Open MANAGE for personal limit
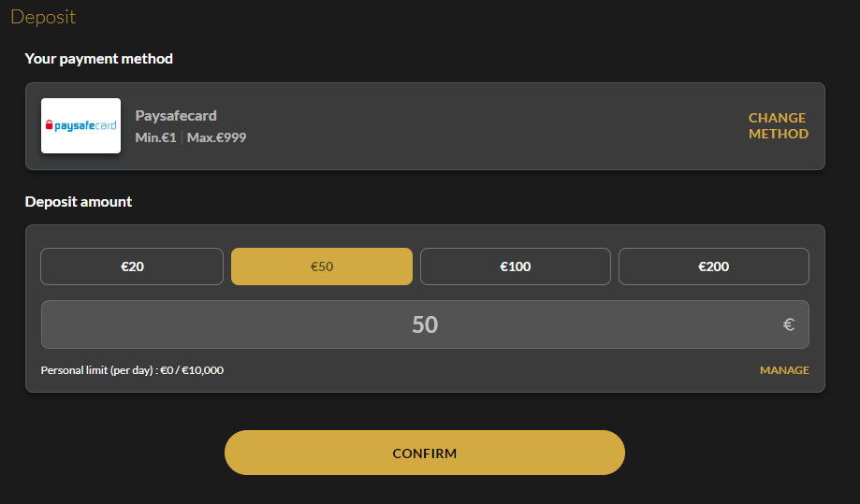 pos(784,370)
